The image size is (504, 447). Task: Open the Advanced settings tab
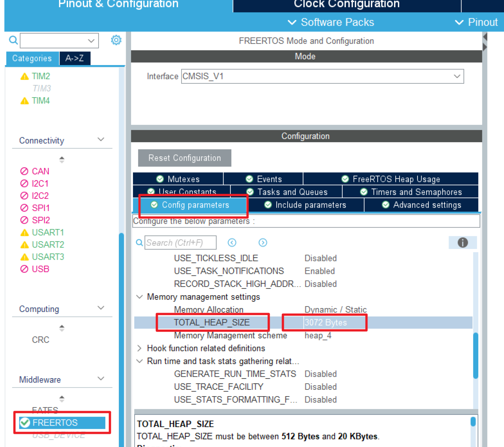pyautogui.click(x=421, y=205)
